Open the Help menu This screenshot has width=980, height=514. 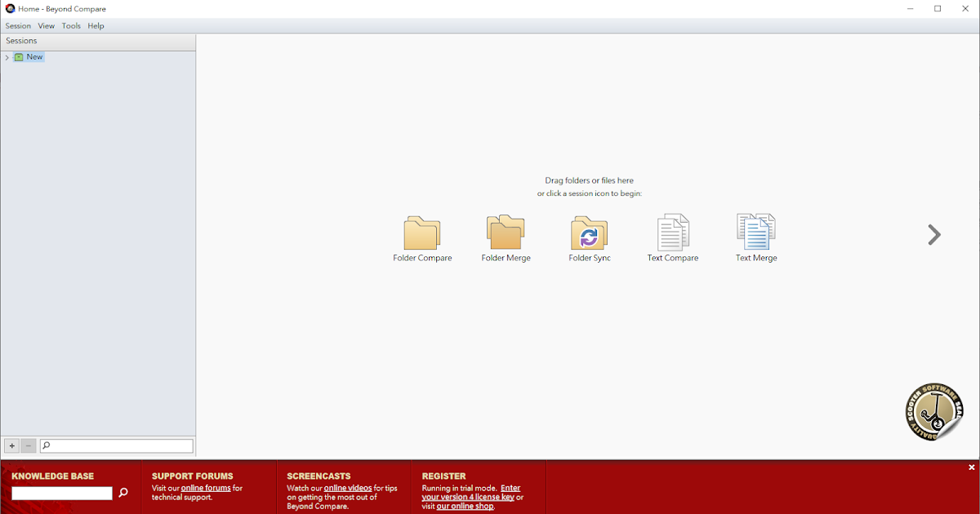coord(96,26)
